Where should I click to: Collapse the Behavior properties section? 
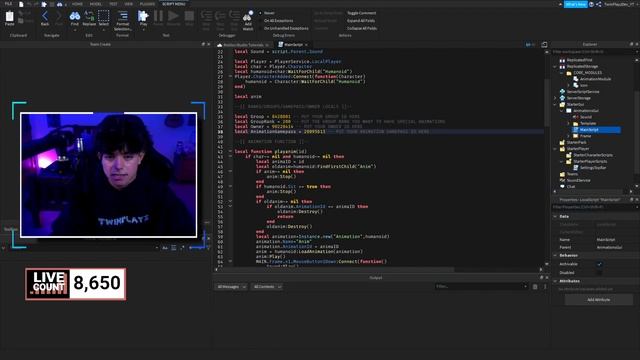555,256
